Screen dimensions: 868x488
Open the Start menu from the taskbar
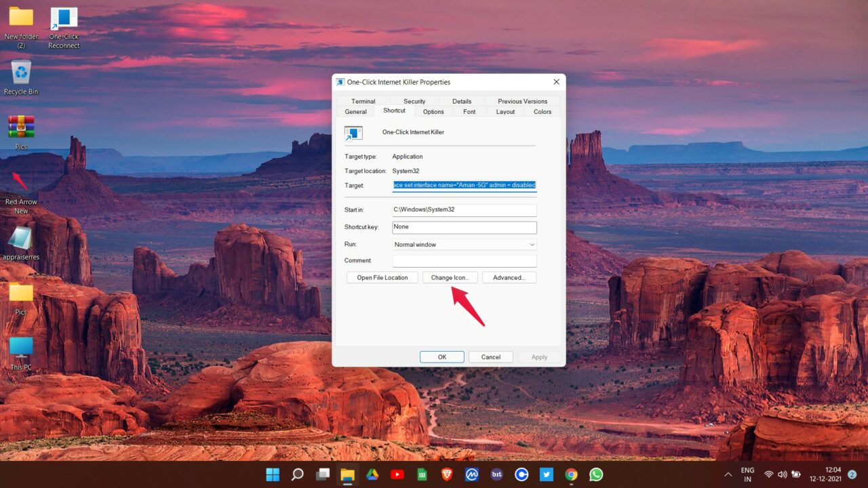tap(273, 474)
